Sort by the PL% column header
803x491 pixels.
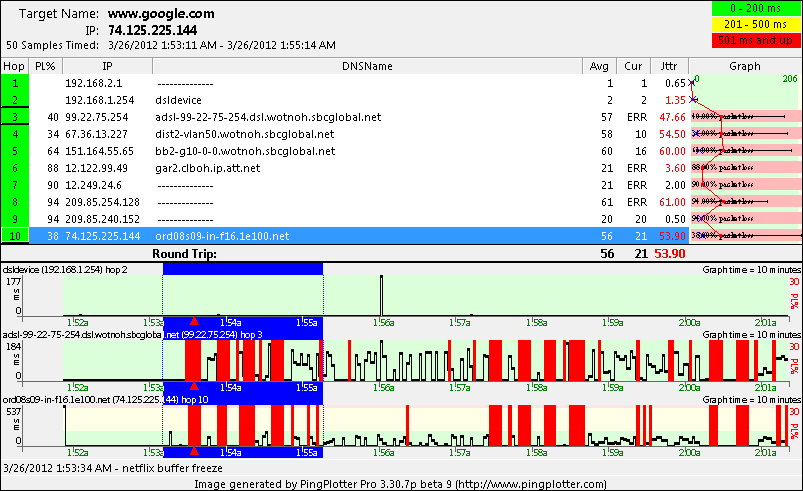43,65
